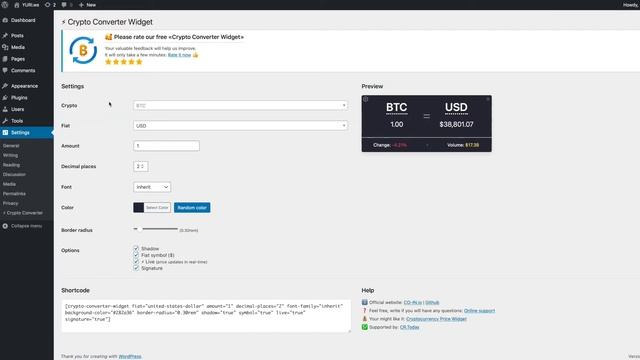Click the five-star rating row
Image resolution: width=640 pixels, height=360 pixels.
point(124,62)
